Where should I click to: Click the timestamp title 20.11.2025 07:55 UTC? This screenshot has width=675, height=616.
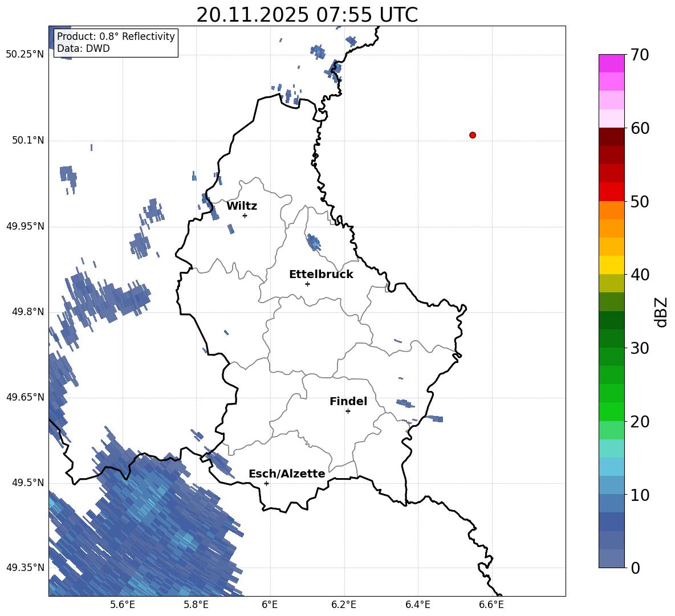point(307,15)
